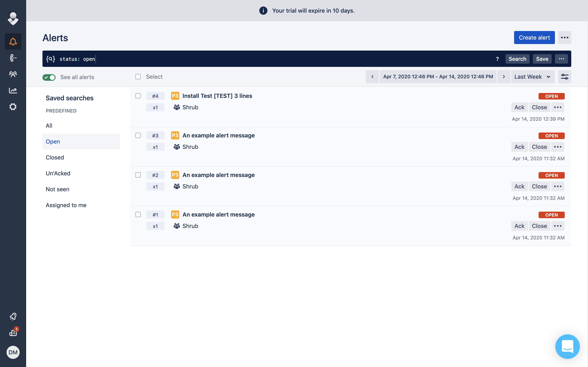
Task: Open the notification icon with red badge
Action: (x=13, y=333)
